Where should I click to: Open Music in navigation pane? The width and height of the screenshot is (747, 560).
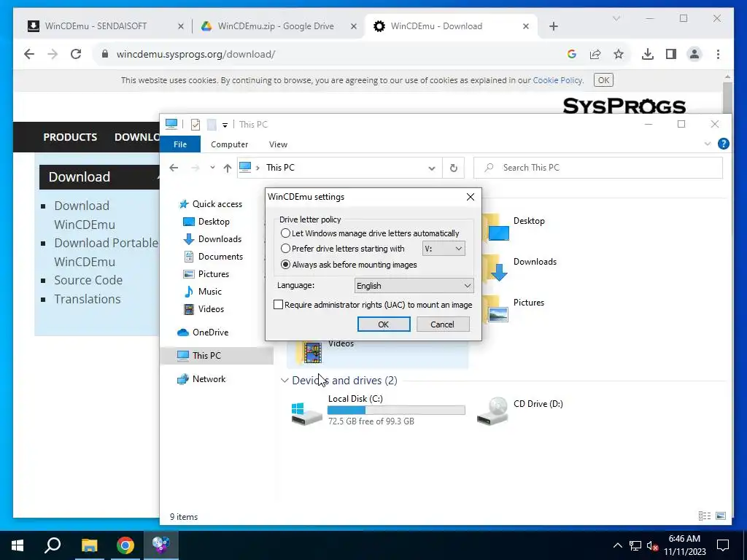(203, 292)
